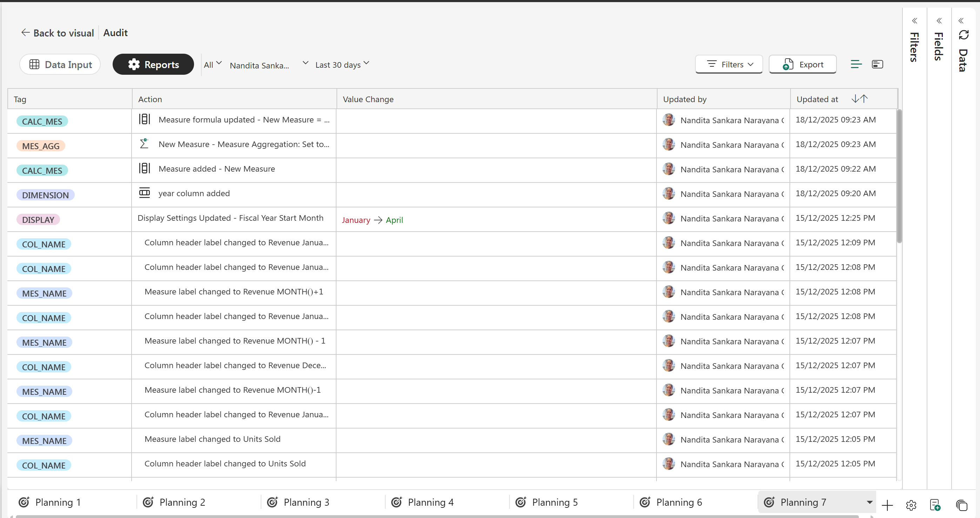Click the Export button
Screen dimensions: 980x518
pos(803,64)
